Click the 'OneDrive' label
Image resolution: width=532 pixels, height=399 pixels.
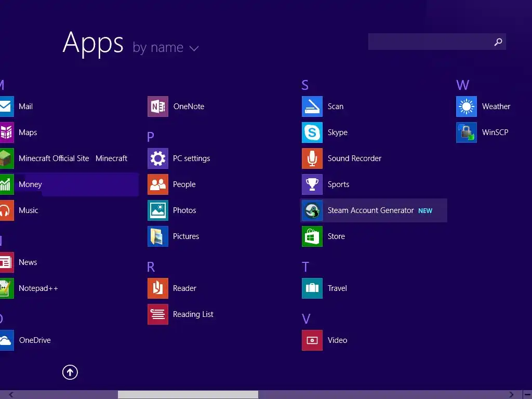pos(35,340)
